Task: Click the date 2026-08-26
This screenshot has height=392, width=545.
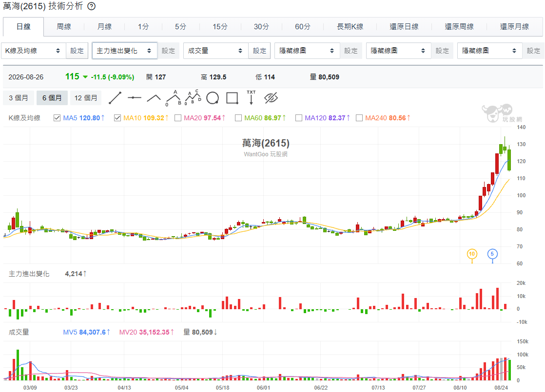Action: coord(26,77)
